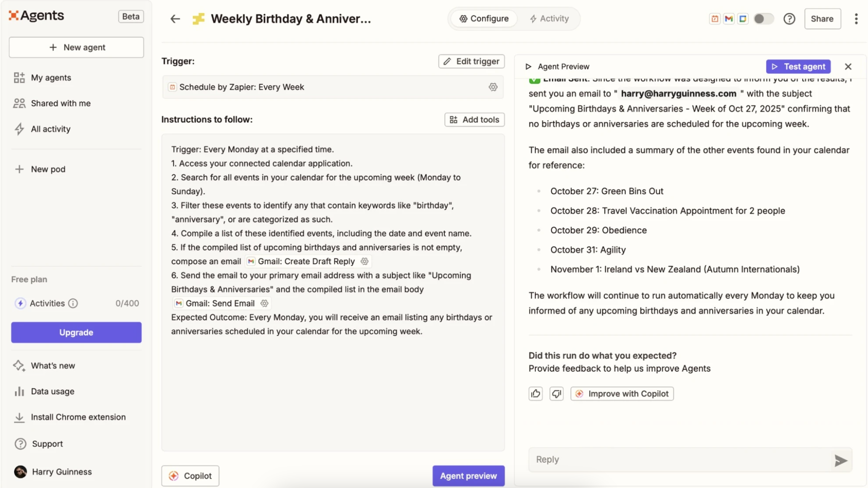
Task: Give thumbs down feedback on the run
Action: pyautogui.click(x=556, y=394)
